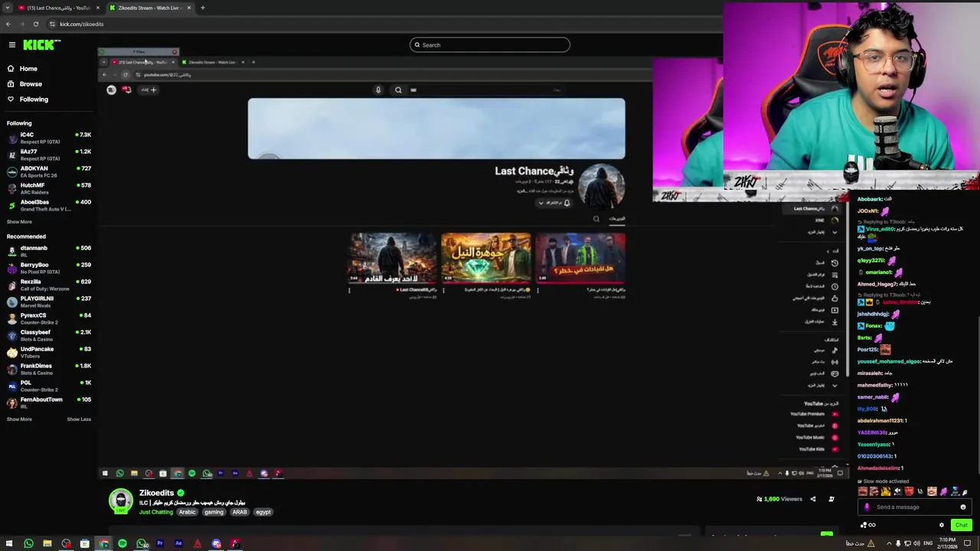Image resolution: width=980 pixels, height=551 pixels.
Task: Open emote picker in chat input
Action: (x=963, y=507)
